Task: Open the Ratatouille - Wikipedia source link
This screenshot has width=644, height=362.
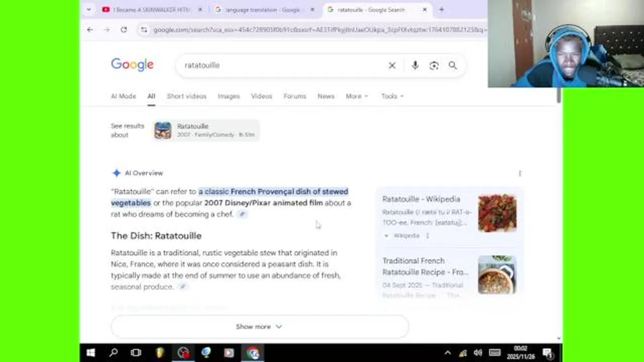Action: click(421, 199)
